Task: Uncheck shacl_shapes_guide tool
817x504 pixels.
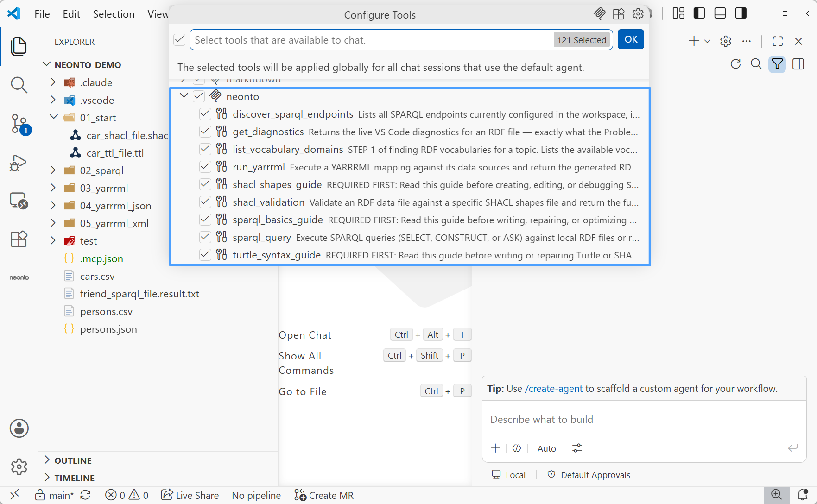Action: (x=205, y=184)
